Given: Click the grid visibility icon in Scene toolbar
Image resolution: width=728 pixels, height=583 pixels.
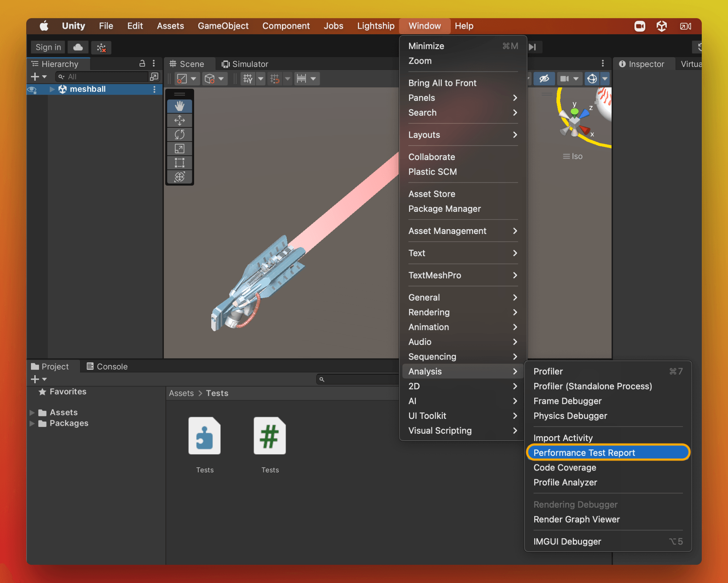Looking at the screenshot, I should (x=248, y=78).
